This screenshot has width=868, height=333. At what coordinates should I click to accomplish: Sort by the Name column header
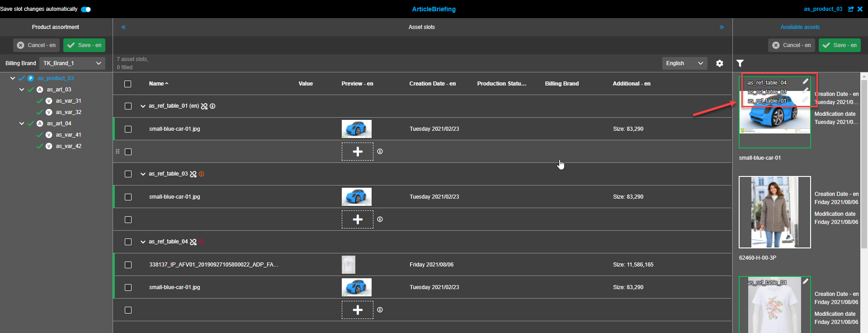tap(156, 84)
